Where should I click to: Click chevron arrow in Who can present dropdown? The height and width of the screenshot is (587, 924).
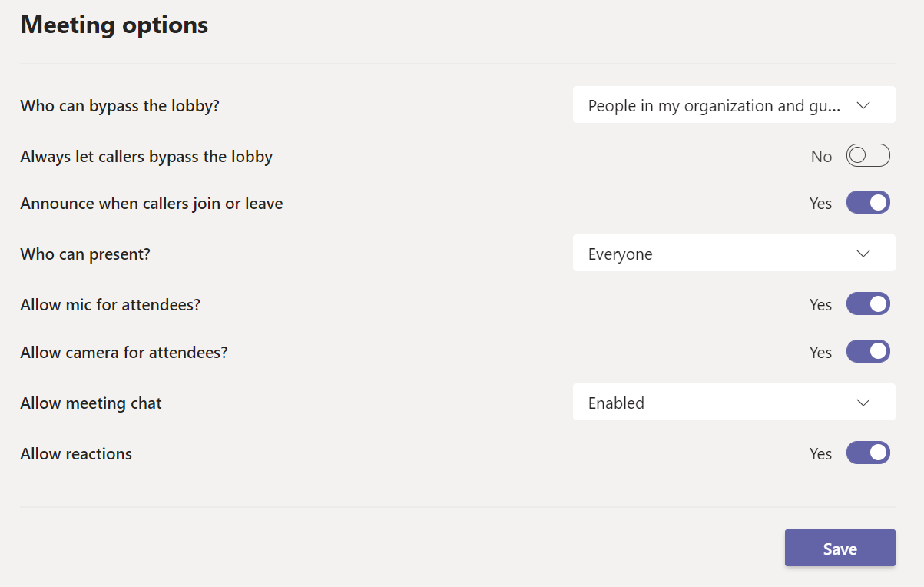(x=863, y=254)
